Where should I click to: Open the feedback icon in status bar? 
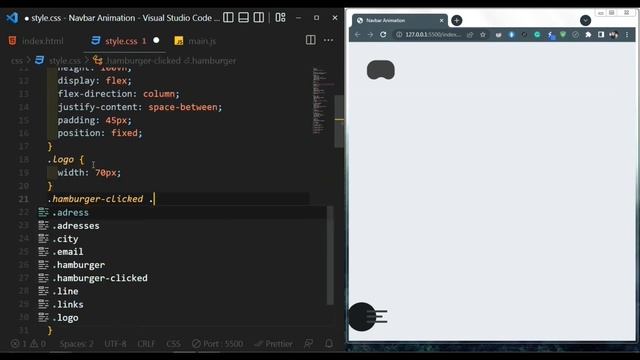pyautogui.click(x=309, y=344)
